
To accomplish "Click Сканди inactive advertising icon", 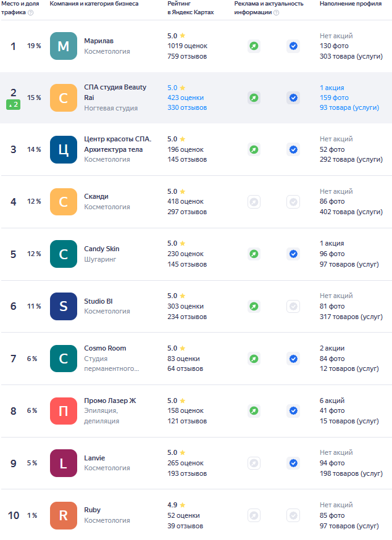I will pos(254,202).
